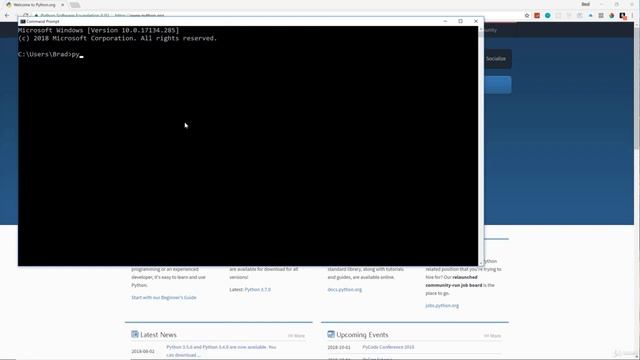Open the Python 3.5.6 and 3.4.9 news item
The width and height of the screenshot is (640, 360).
[x=221, y=351]
